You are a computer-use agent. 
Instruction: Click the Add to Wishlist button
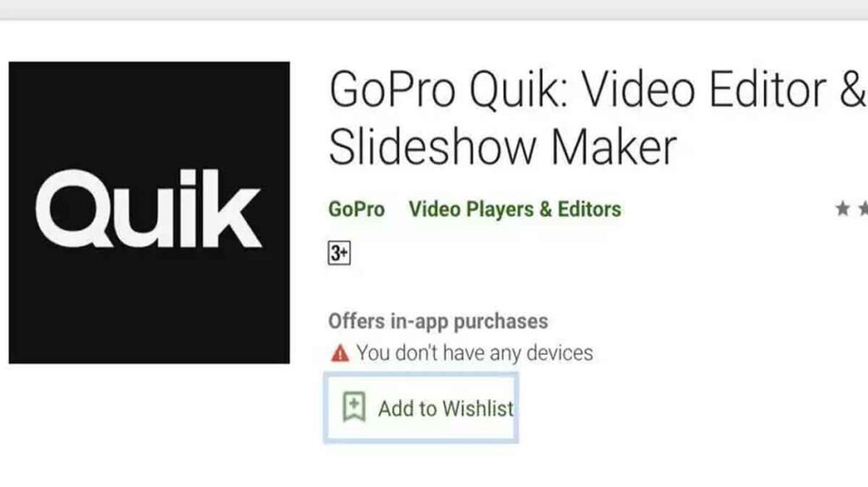pos(421,408)
